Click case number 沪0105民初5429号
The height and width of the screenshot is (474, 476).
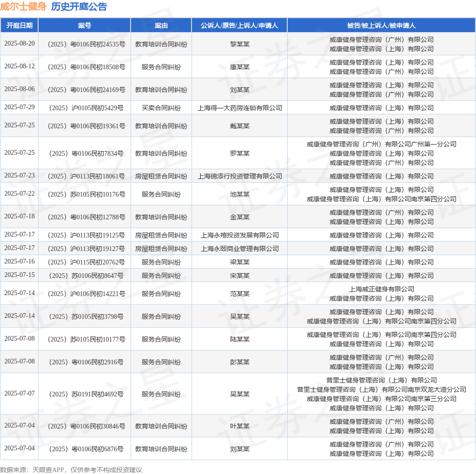(x=86, y=108)
